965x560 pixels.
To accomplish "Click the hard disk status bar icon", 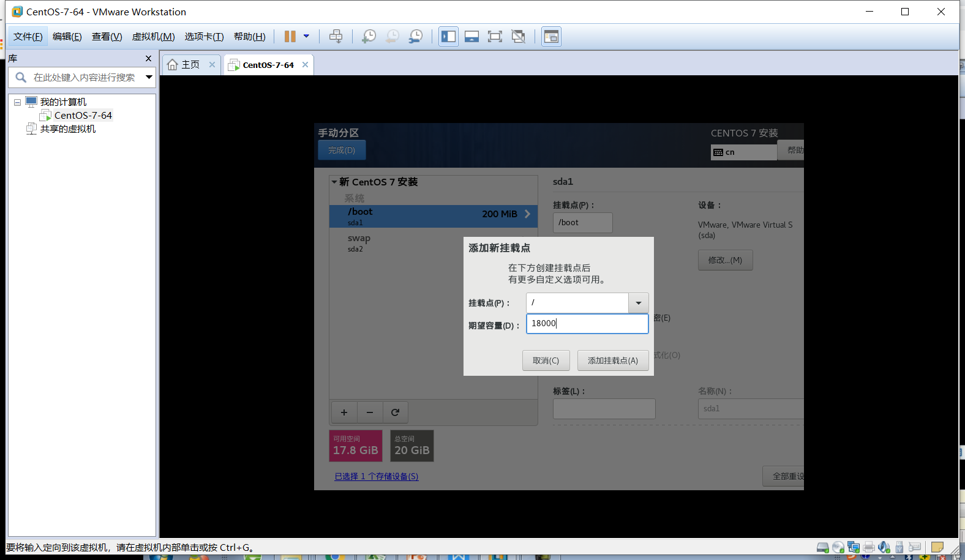I will coord(823,548).
